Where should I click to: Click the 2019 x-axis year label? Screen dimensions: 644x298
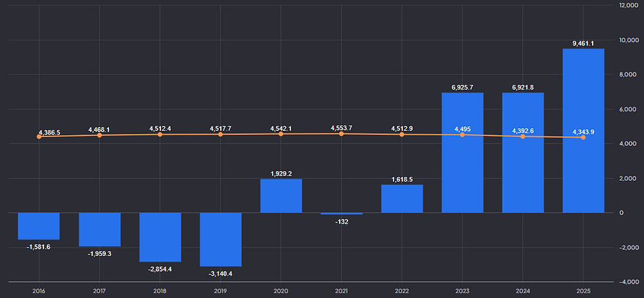point(221,290)
